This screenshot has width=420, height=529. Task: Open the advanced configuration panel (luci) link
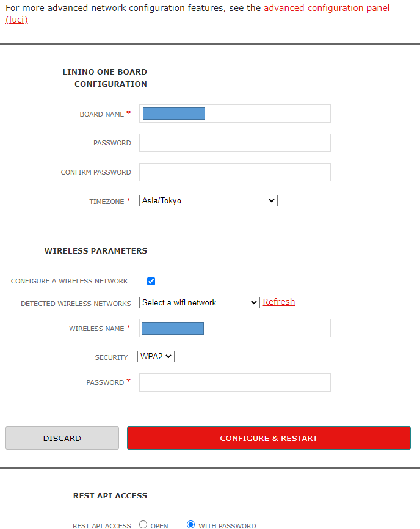[x=326, y=8]
